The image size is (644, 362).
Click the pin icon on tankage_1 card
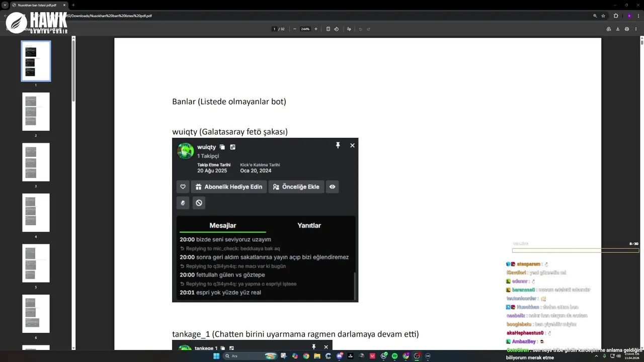313,347
